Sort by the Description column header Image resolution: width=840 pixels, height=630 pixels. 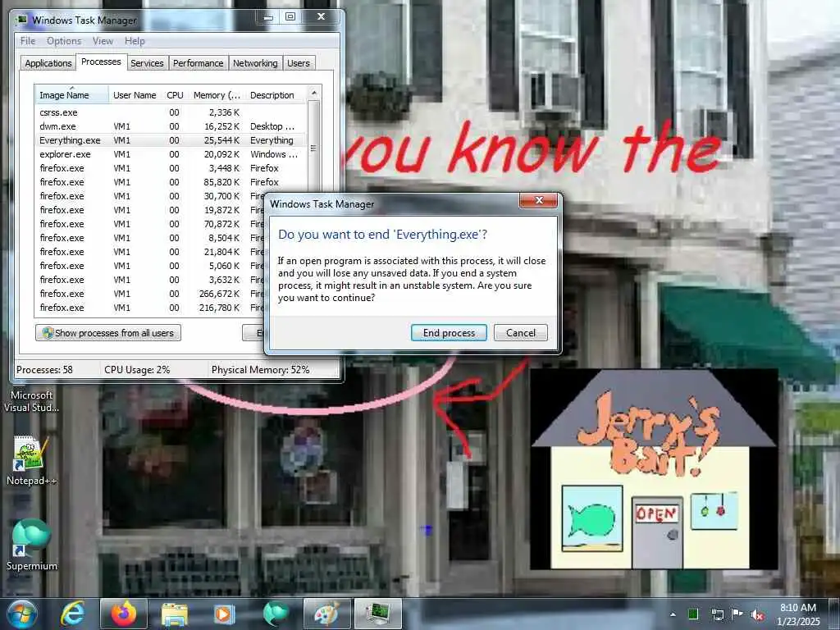(276, 95)
